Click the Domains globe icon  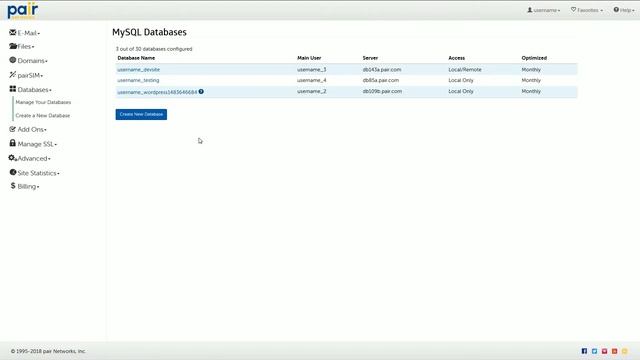point(13,60)
